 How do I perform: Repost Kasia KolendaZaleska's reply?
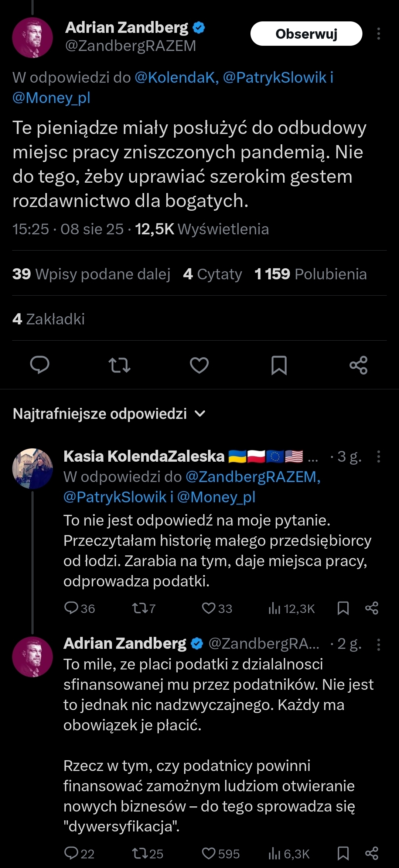140,608
